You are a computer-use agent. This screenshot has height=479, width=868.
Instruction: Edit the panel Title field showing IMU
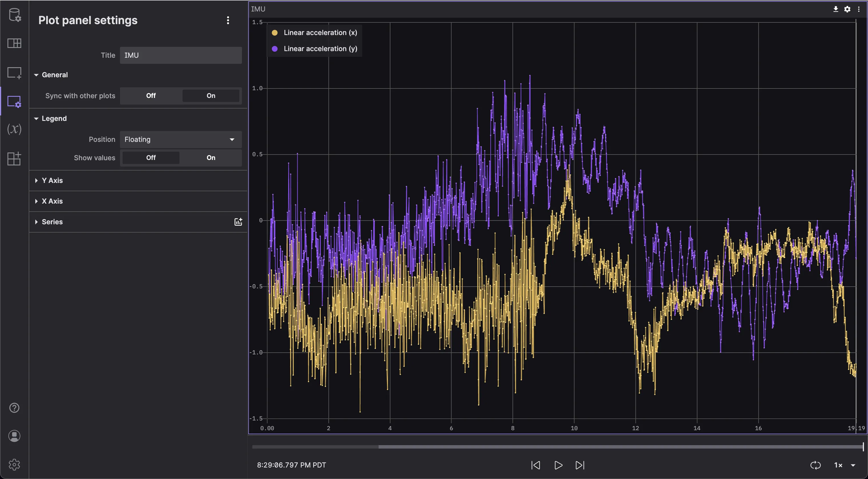(180, 55)
